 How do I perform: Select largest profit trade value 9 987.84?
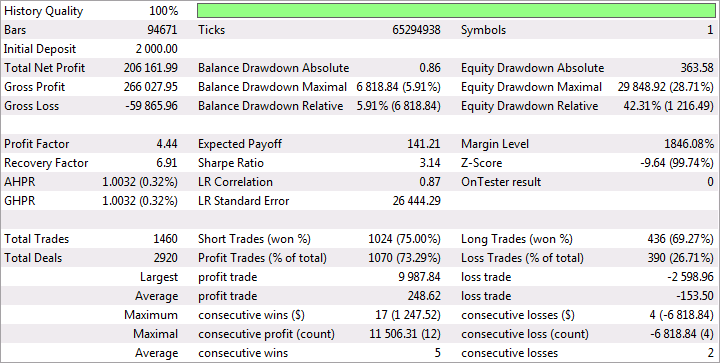point(420,277)
